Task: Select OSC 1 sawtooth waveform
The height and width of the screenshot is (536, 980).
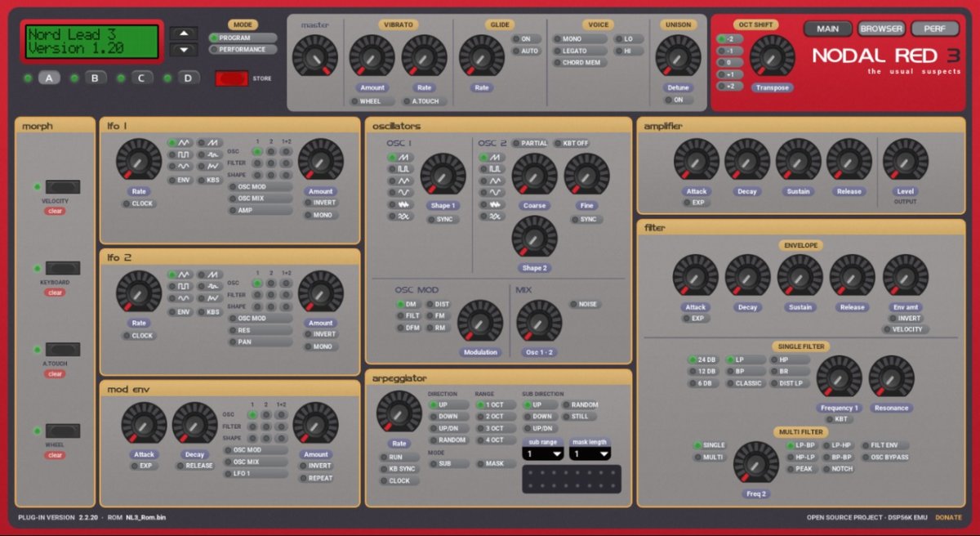Action: tap(401, 158)
